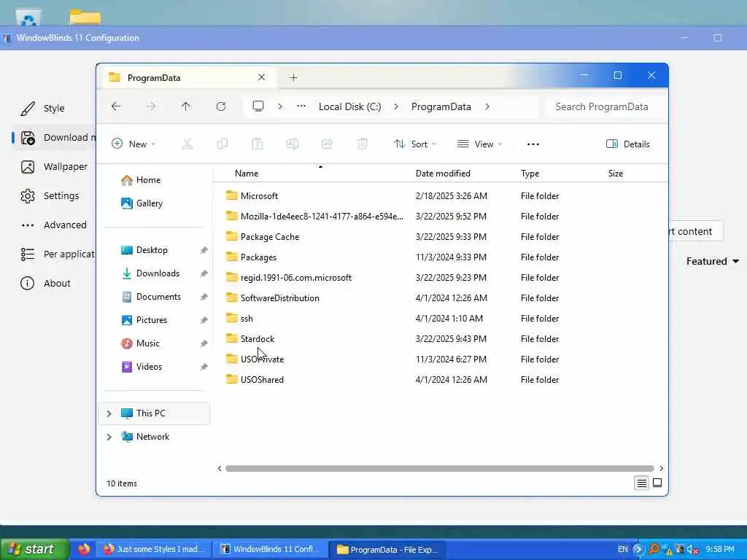Open the See more toolbar options
Image resolution: width=747 pixels, height=560 pixels.
point(533,144)
